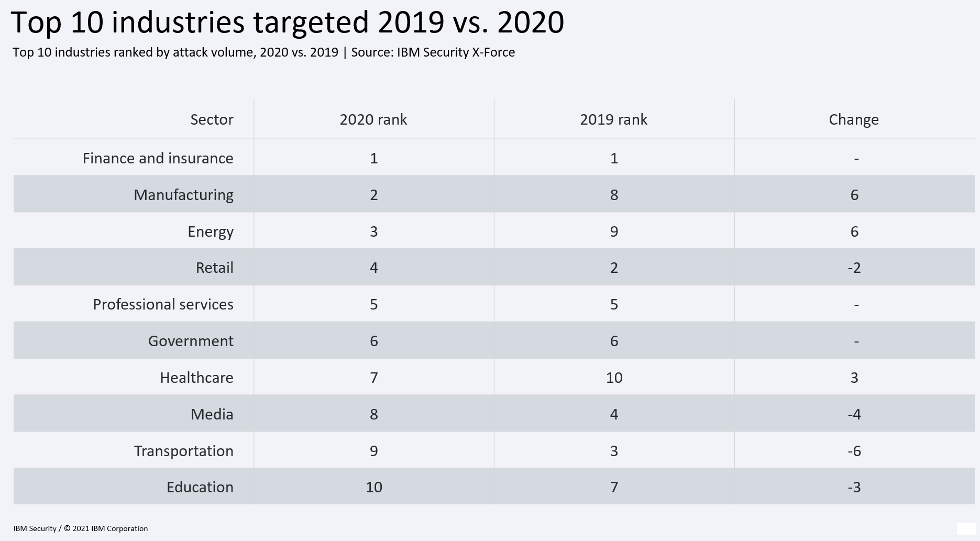Select the Media row label

[212, 414]
